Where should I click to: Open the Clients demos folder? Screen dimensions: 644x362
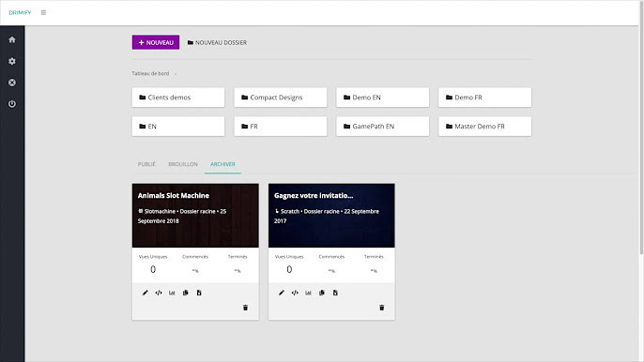(178, 98)
